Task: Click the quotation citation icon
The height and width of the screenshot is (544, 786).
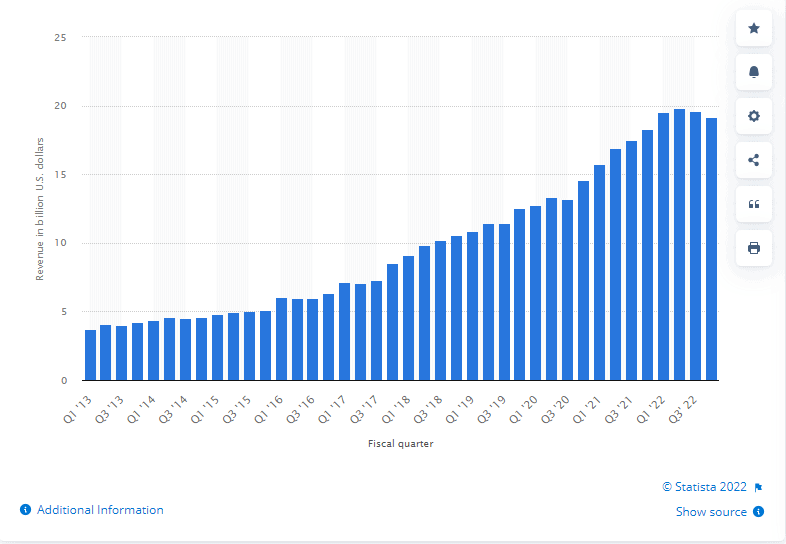Action: pos(754,204)
